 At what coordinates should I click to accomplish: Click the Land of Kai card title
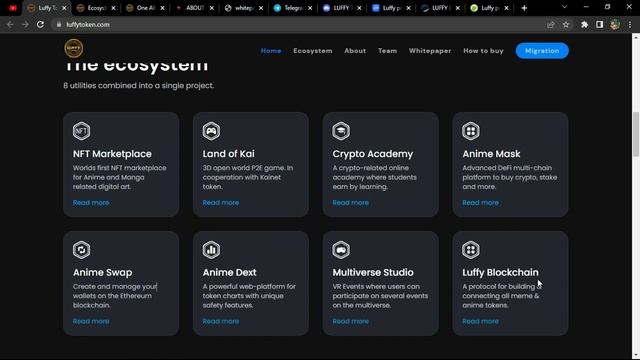click(229, 154)
